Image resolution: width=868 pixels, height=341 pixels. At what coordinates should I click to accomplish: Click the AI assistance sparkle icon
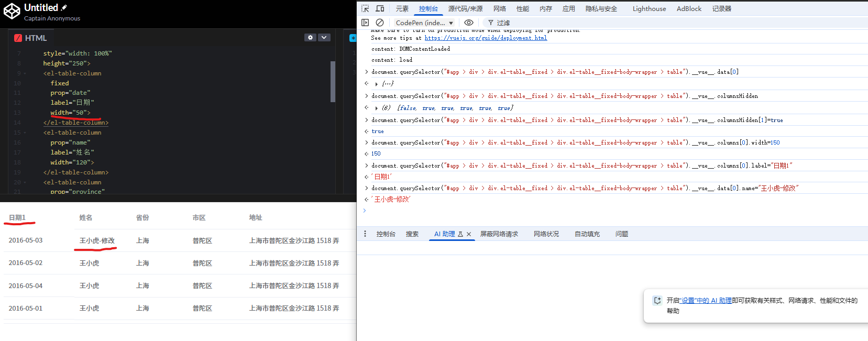click(x=657, y=300)
